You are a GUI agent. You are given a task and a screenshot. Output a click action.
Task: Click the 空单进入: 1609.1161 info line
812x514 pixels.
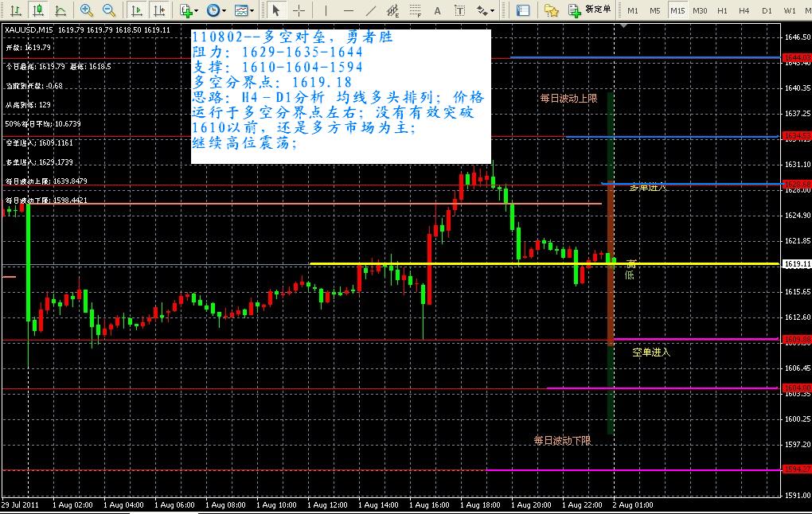pos(39,143)
